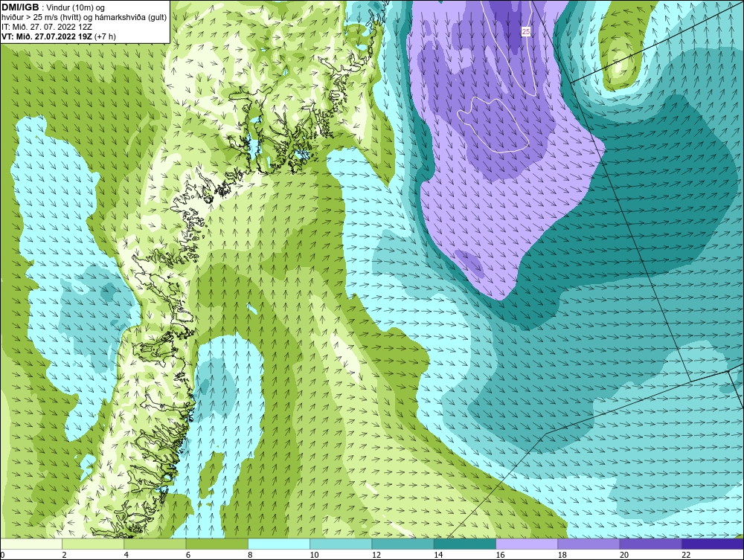This screenshot has height=560, width=744.
Task: Select the 20–22 m/s violet legend swatch
Action: [650, 544]
